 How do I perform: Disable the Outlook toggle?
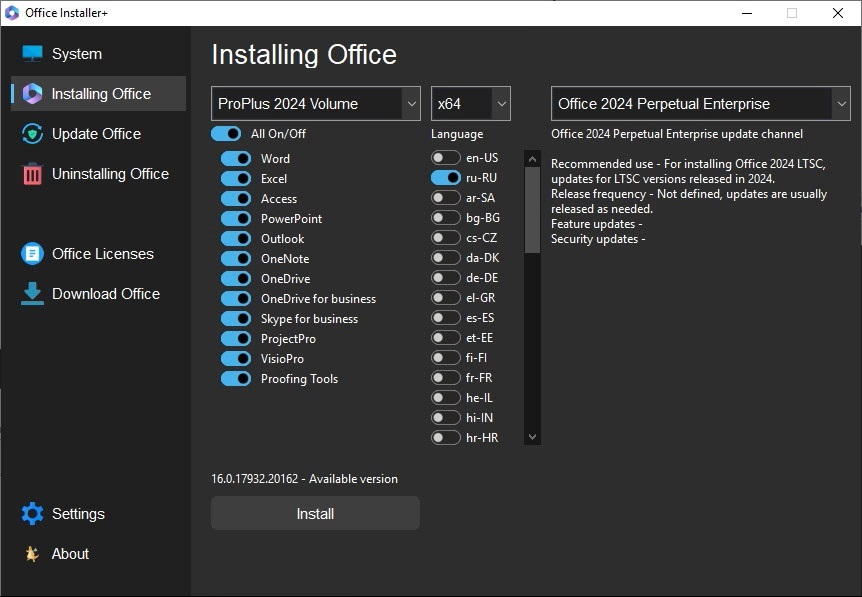point(236,239)
